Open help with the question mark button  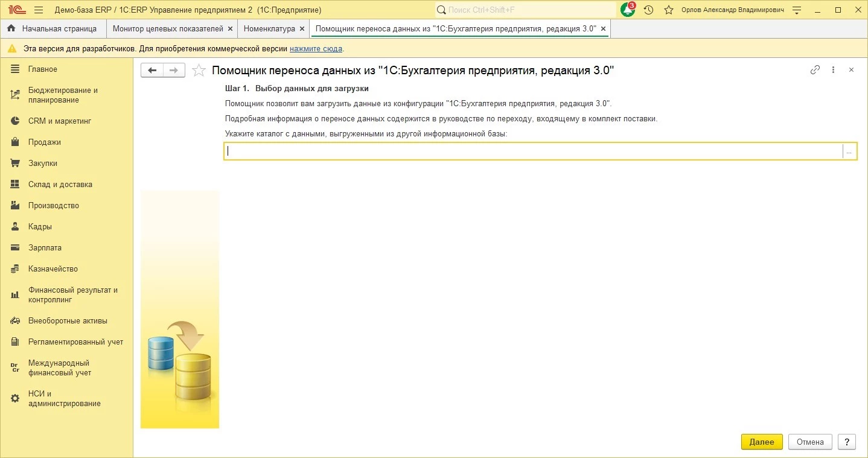847,442
